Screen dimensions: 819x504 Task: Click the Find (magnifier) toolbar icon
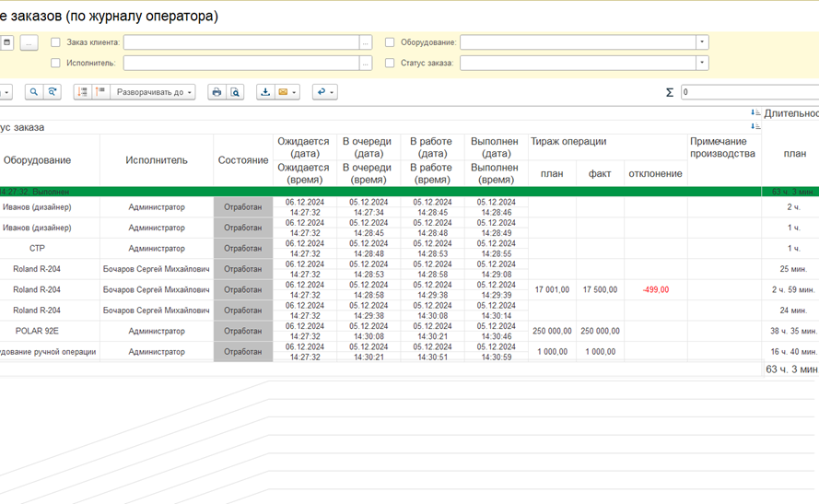(x=34, y=92)
